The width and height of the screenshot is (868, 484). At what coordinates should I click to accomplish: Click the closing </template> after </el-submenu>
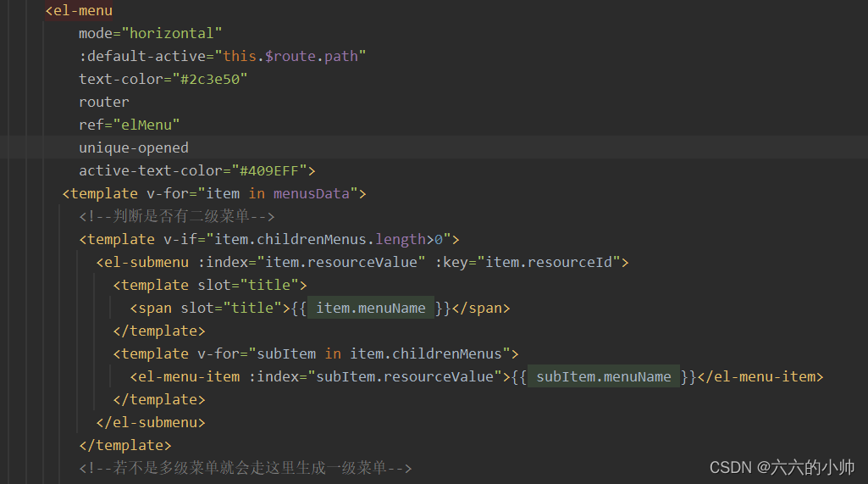125,445
